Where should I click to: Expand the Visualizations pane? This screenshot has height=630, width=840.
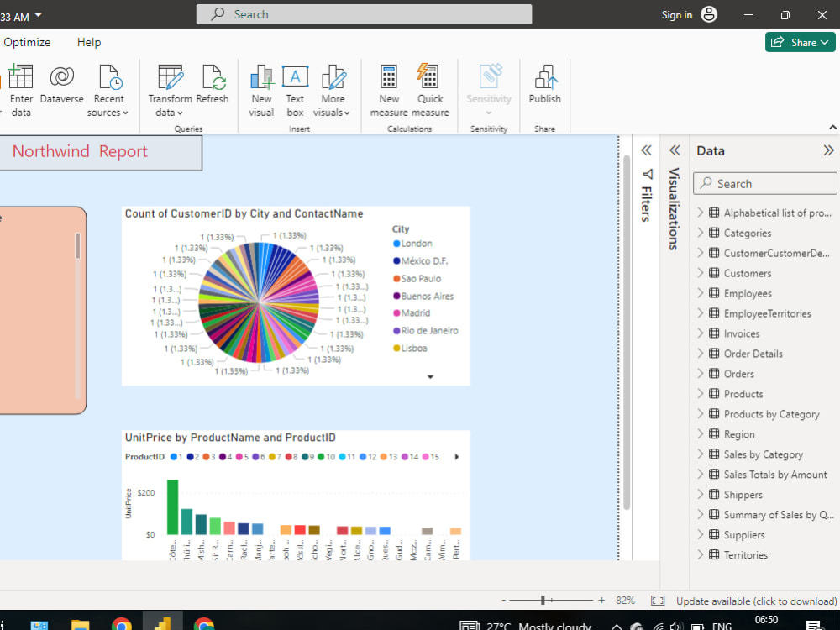pos(675,150)
